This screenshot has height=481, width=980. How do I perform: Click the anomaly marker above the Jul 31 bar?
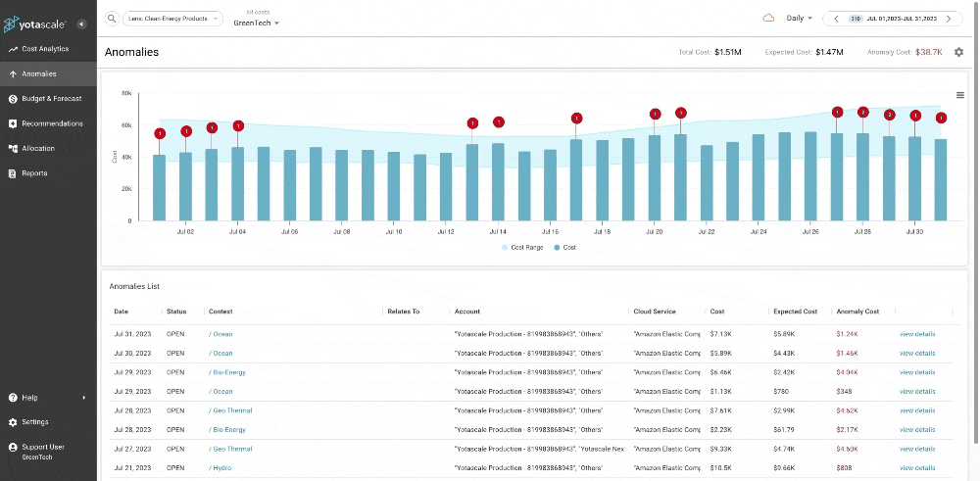coord(941,118)
